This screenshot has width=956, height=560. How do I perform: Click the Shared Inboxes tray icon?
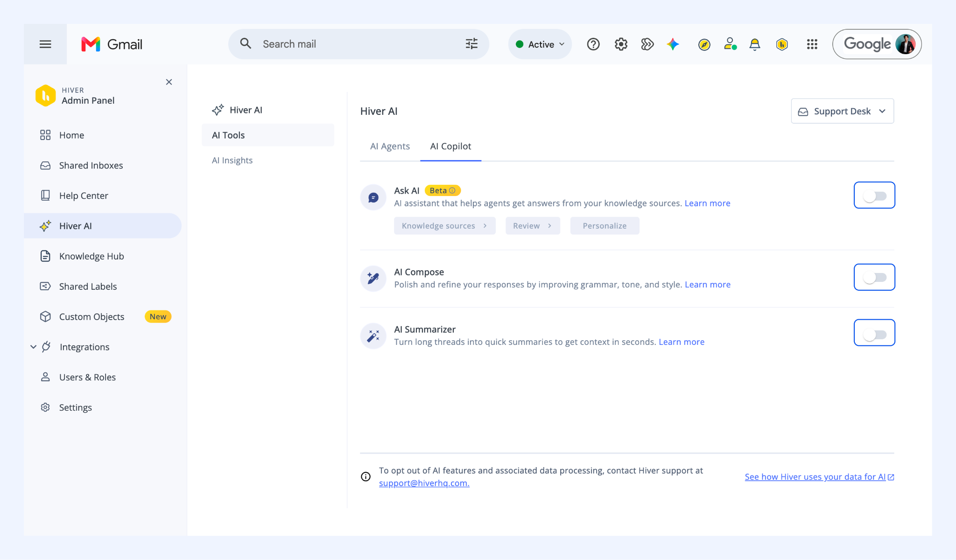(45, 166)
